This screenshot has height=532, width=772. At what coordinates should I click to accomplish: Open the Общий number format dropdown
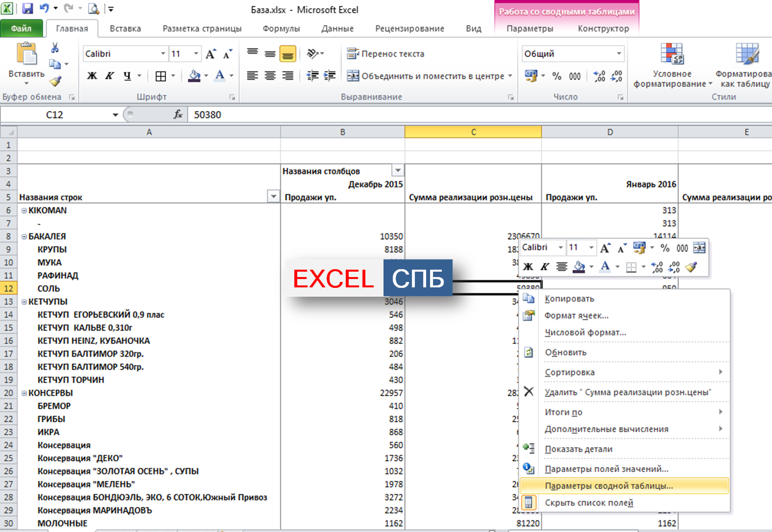pos(619,54)
